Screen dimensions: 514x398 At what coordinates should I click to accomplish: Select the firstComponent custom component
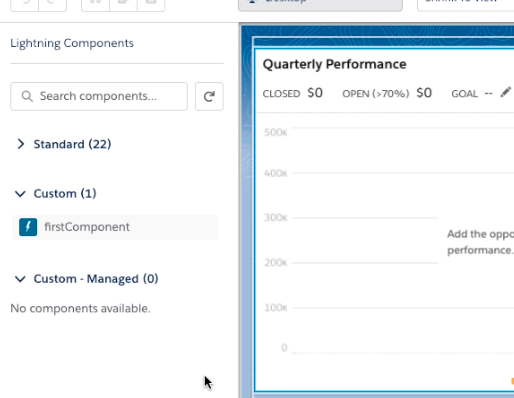115,227
